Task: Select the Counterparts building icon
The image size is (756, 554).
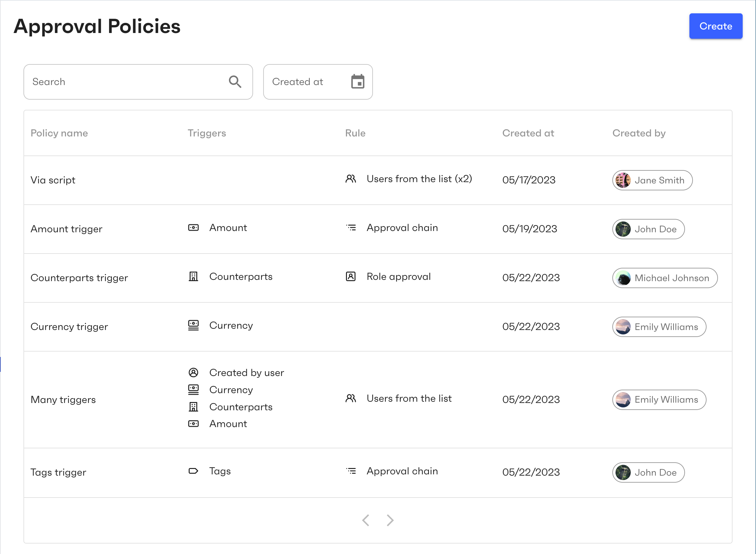Action: pos(193,277)
